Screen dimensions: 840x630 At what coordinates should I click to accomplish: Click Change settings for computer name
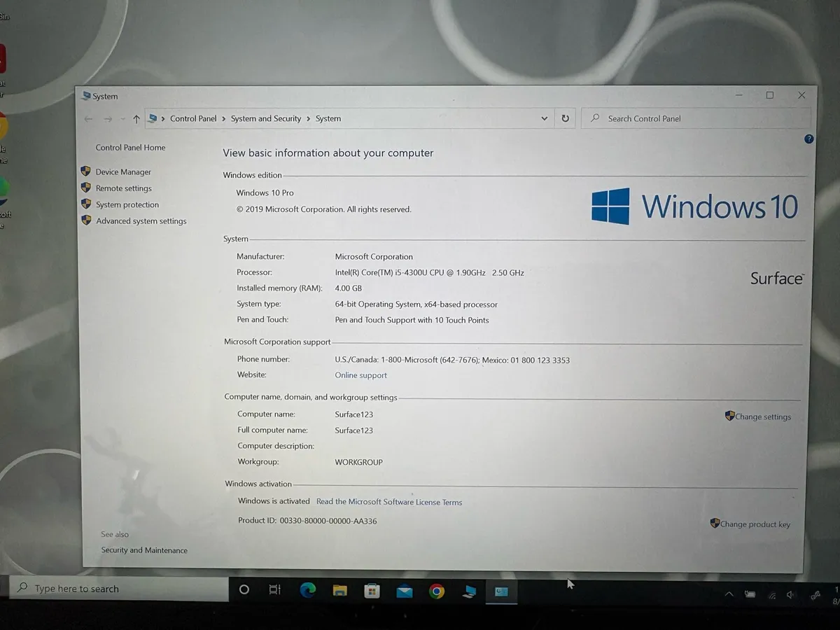[763, 416]
